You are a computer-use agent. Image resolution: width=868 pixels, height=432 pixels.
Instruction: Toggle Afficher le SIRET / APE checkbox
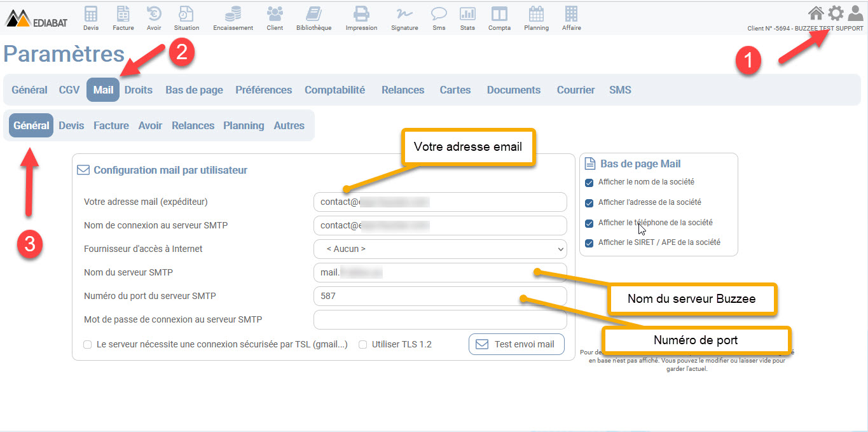tap(589, 243)
